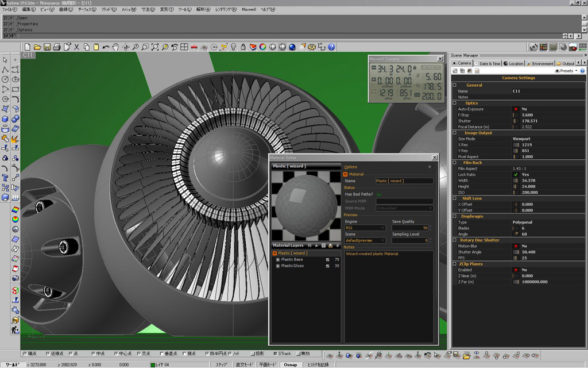Open the Maxwell menu
Viewport: 588px width, 368px height.
(x=249, y=10)
